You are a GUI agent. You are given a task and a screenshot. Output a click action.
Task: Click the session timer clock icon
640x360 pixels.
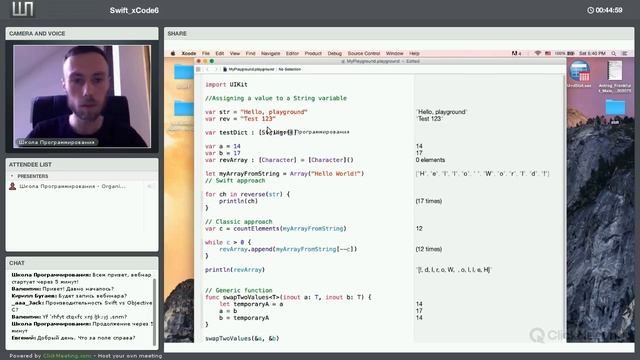(x=590, y=10)
